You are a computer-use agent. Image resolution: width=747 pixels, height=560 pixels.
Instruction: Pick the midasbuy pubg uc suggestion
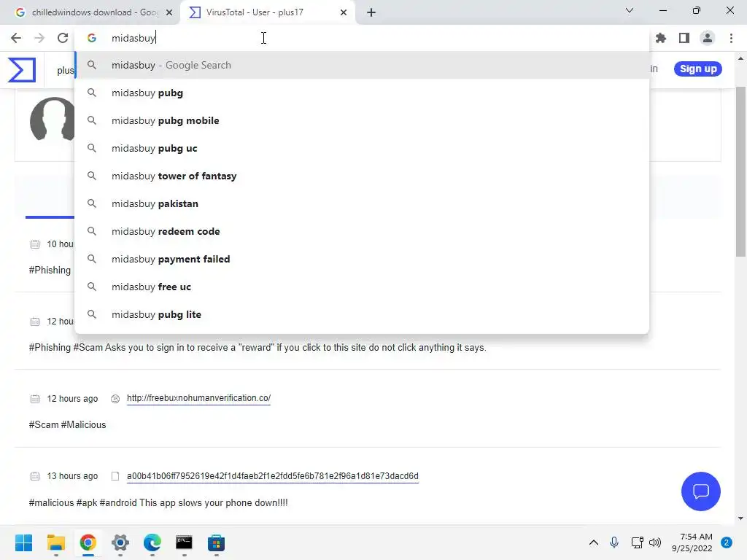point(362,148)
